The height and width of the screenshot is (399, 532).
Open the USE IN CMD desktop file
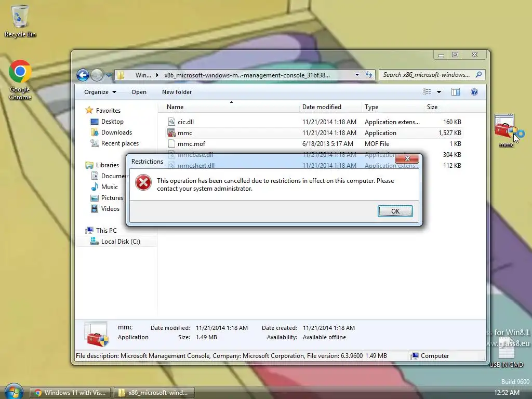(x=506, y=353)
